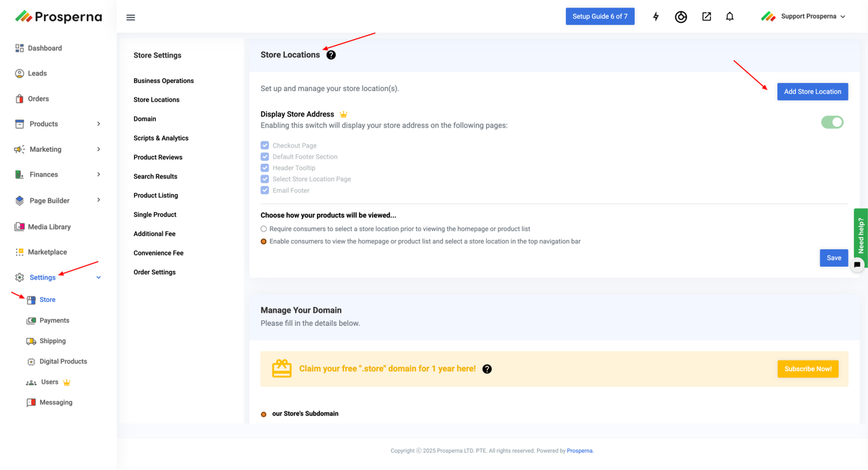Click the Subscribe Now! button
This screenshot has width=868, height=470.
[x=808, y=369]
